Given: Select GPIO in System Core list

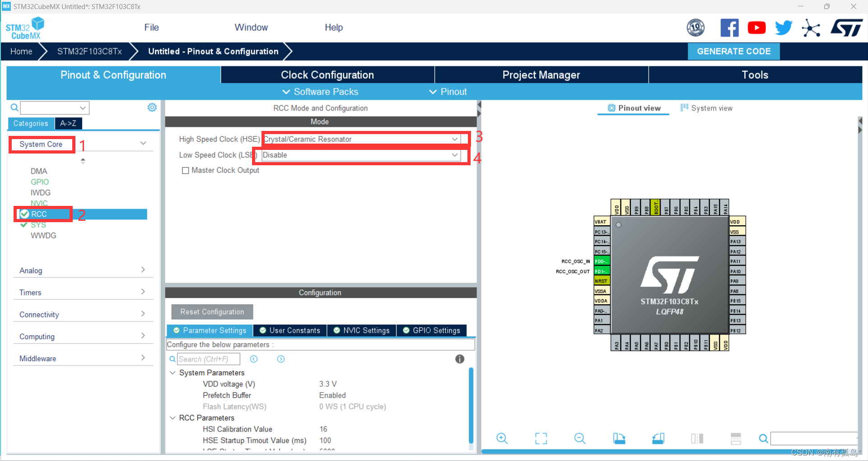Looking at the screenshot, I should point(40,182).
